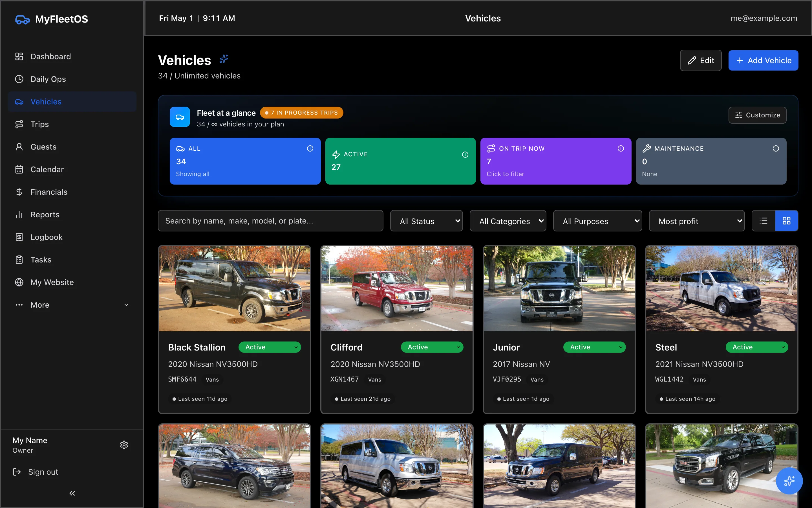Click the Logbook icon in sidebar
The image size is (812, 508).
point(19,237)
